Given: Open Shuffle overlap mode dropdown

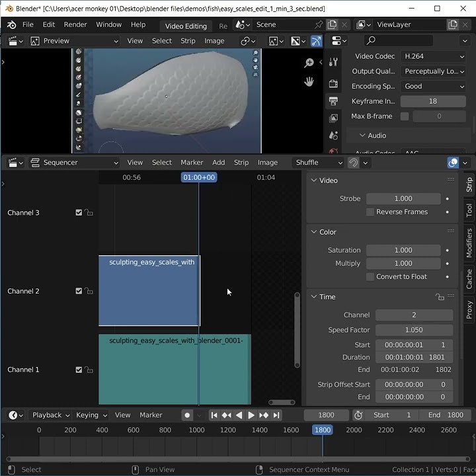Looking at the screenshot, I should pos(318,163).
